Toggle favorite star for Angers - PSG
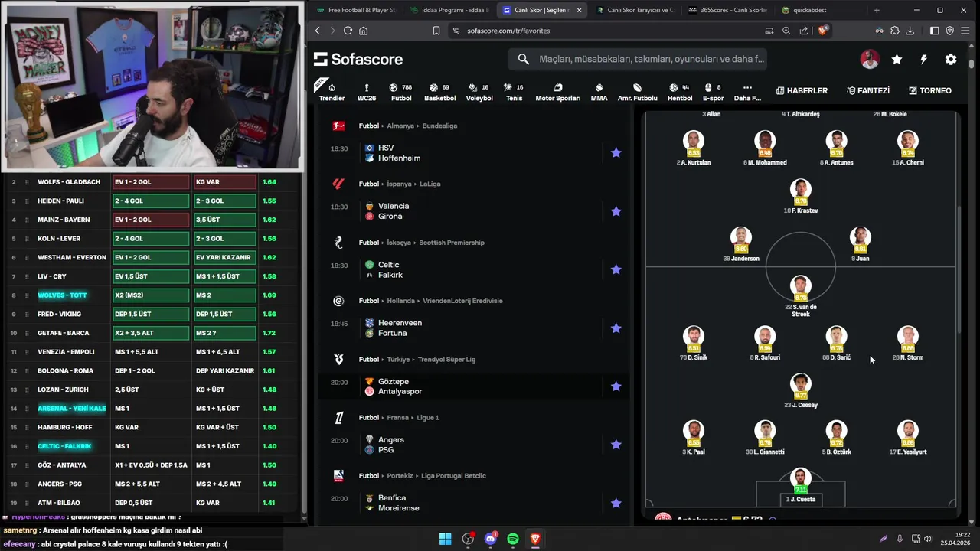The width and height of the screenshot is (980, 551). pyautogui.click(x=616, y=445)
